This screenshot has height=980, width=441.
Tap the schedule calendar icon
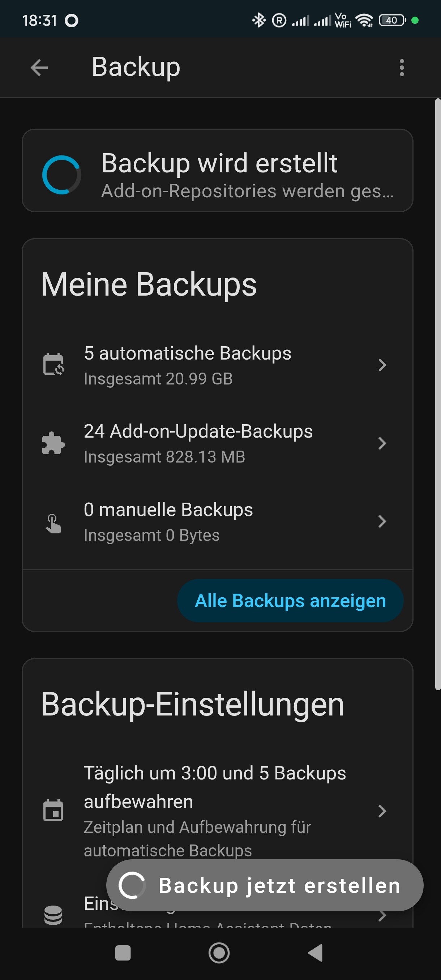tap(53, 811)
